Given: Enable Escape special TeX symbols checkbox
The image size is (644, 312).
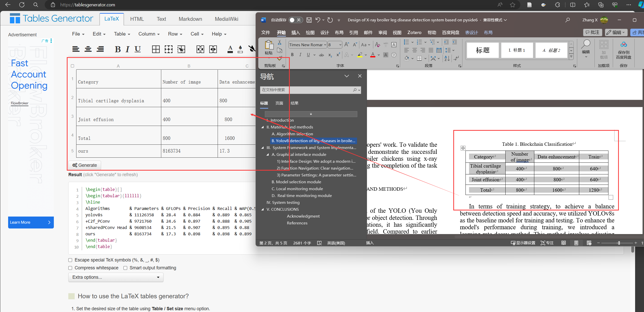Looking at the screenshot, I should click(x=70, y=260).
